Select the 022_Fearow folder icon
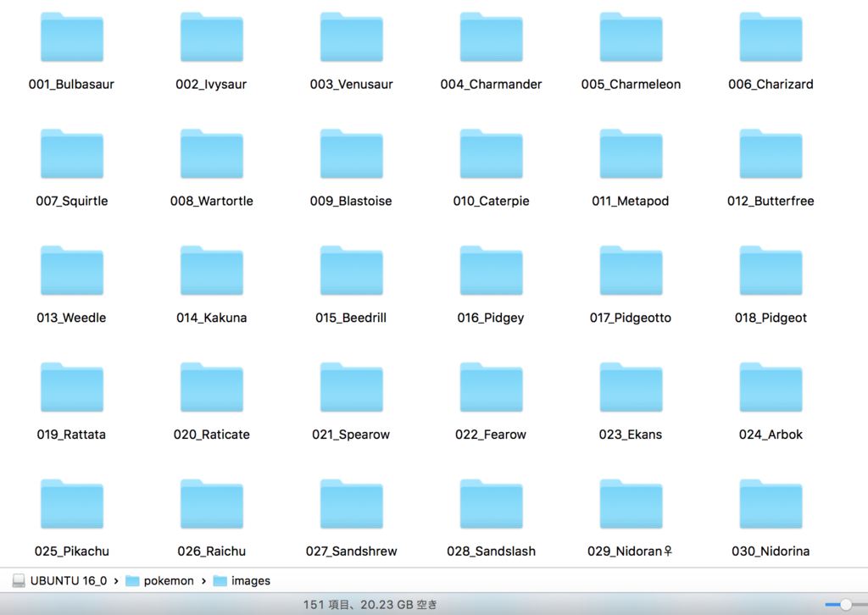Image resolution: width=868 pixels, height=615 pixels. click(491, 387)
